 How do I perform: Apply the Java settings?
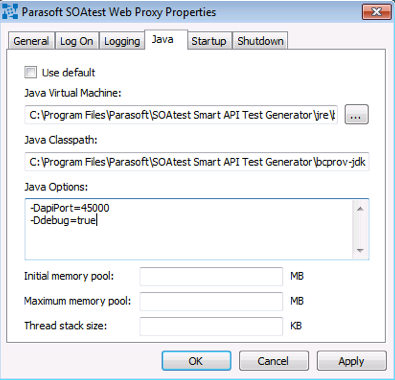click(351, 361)
